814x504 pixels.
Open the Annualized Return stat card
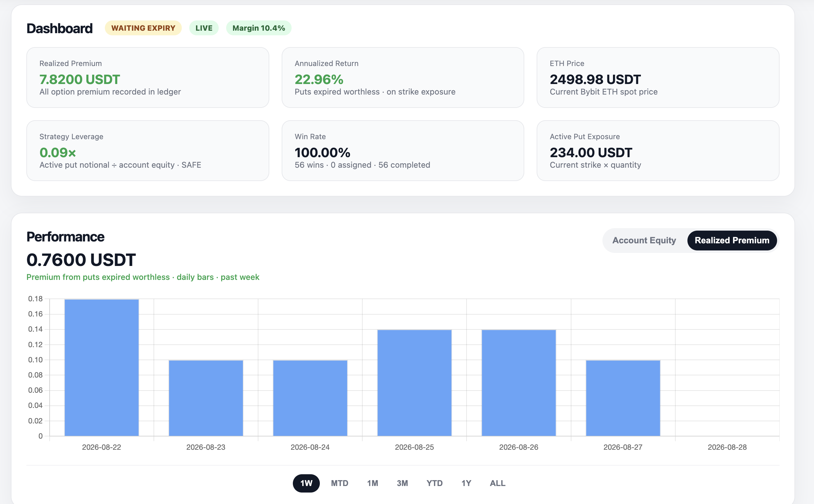click(403, 77)
